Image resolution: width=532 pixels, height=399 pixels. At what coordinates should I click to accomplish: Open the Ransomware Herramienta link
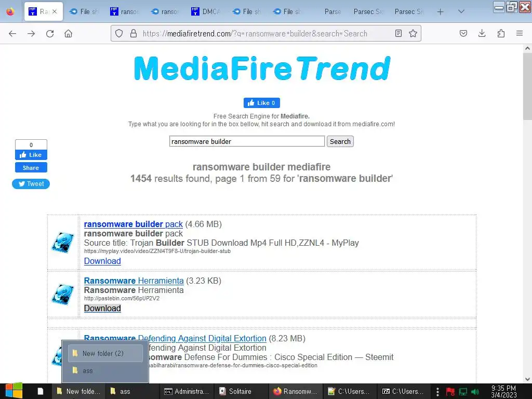click(x=134, y=281)
